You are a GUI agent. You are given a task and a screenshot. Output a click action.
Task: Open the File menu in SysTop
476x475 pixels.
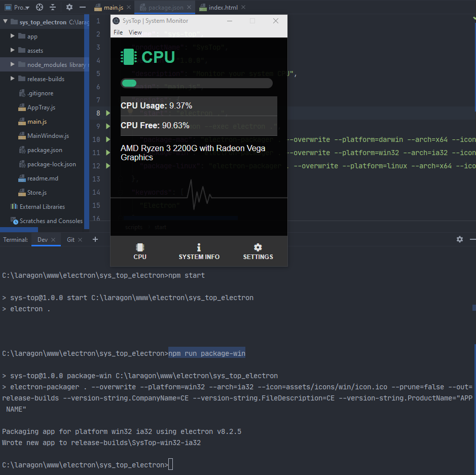(x=118, y=32)
